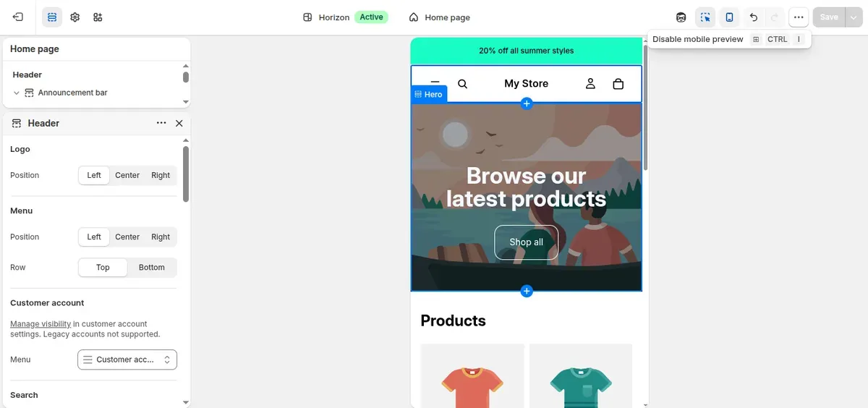Select the sections panel icon
Image resolution: width=868 pixels, height=408 pixels.
[52, 17]
